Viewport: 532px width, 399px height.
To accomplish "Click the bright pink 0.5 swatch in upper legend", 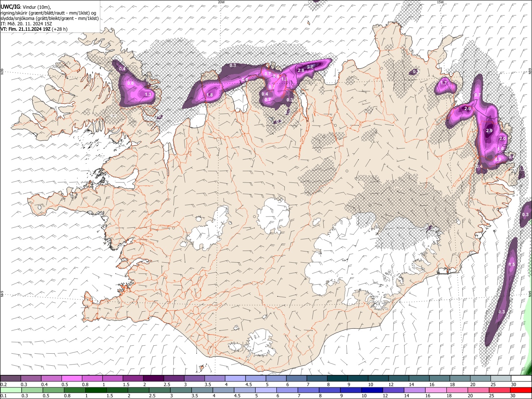I will pyautogui.click(x=72, y=379).
